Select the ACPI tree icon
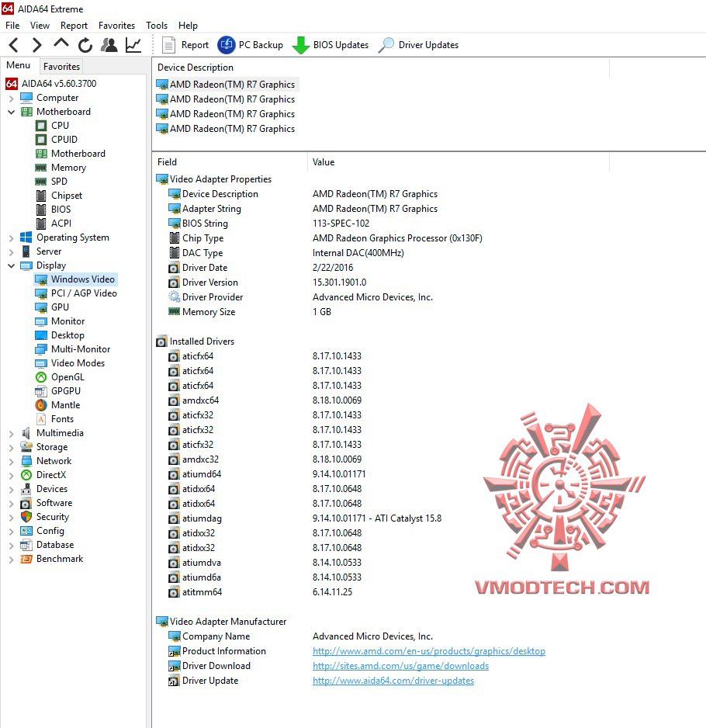 pos(41,224)
